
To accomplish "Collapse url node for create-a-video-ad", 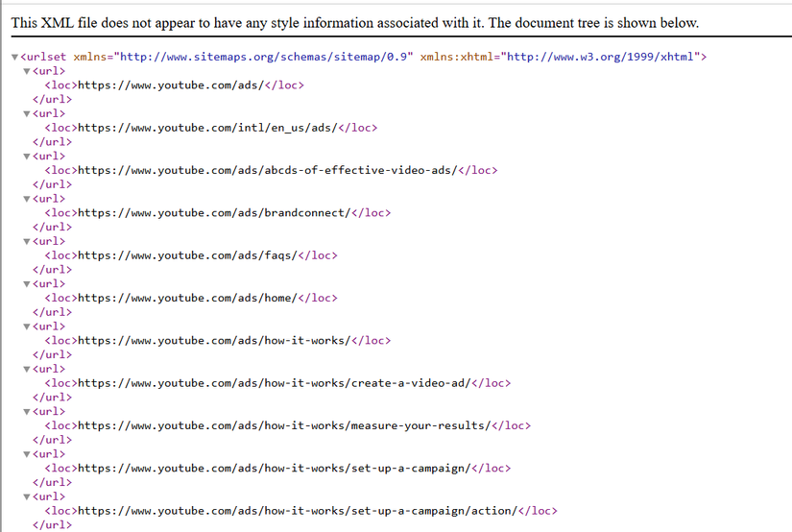I will pos(27,370).
